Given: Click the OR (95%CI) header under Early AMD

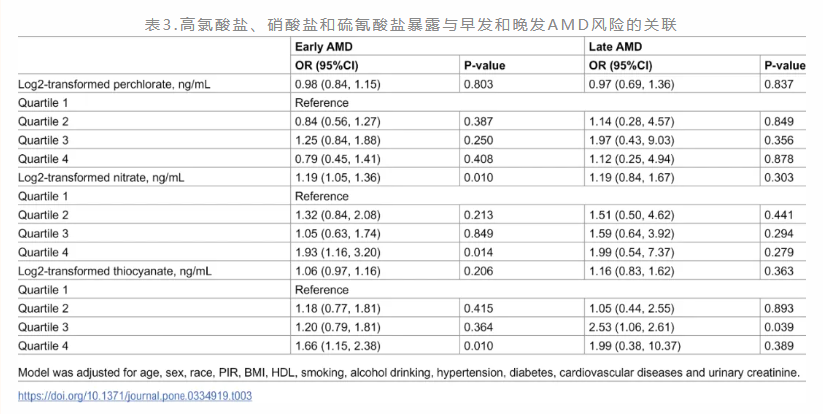Looking at the screenshot, I should pyautogui.click(x=329, y=66).
